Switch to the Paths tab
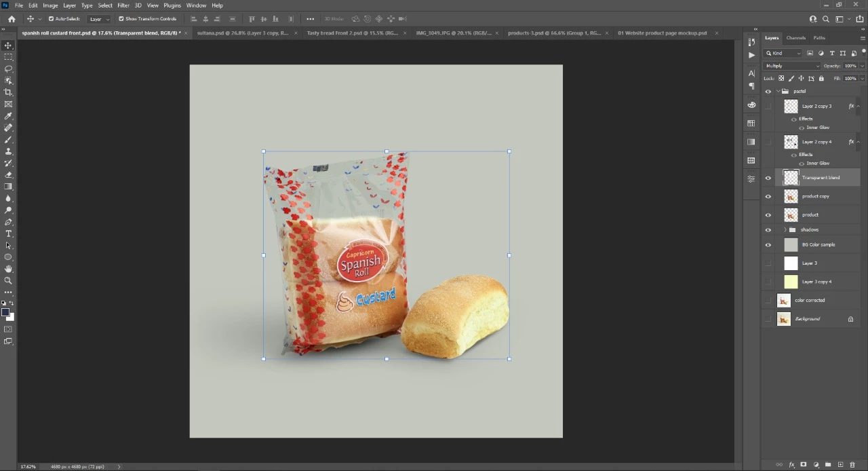868x471 pixels. tap(819, 38)
